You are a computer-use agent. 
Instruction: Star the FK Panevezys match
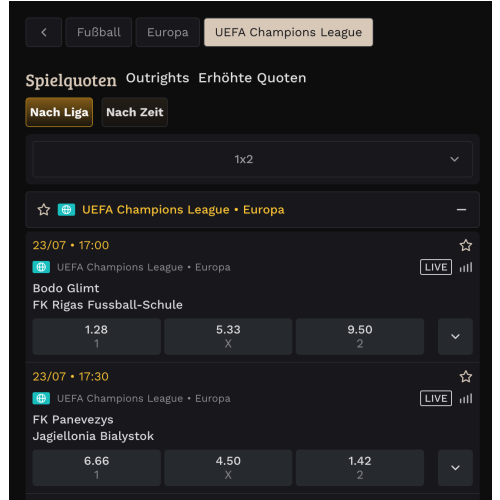[x=466, y=377]
